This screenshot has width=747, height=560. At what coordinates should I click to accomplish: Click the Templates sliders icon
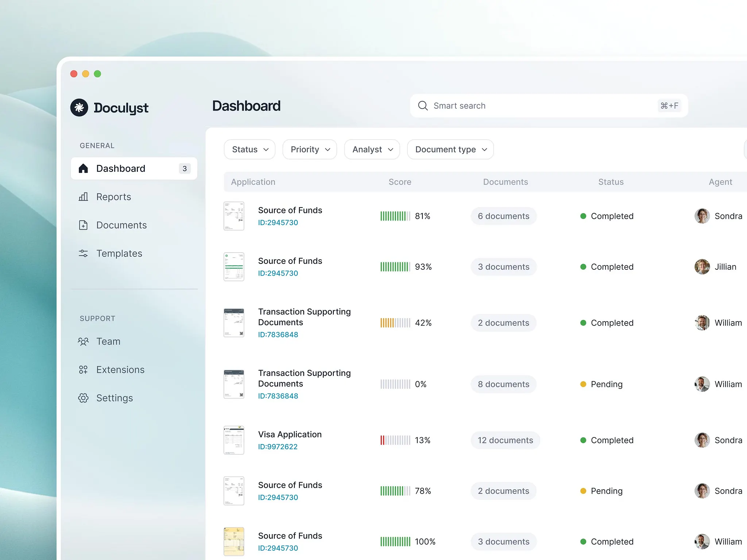pyautogui.click(x=83, y=253)
